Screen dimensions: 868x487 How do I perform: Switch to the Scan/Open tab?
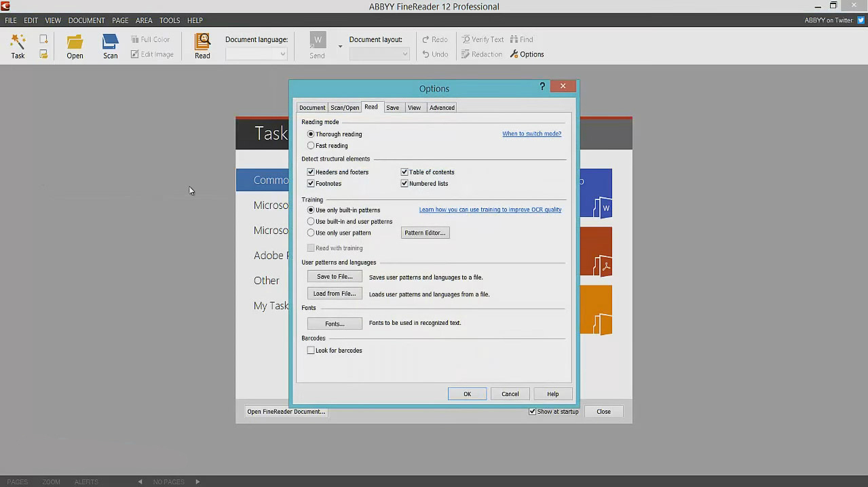tap(345, 108)
